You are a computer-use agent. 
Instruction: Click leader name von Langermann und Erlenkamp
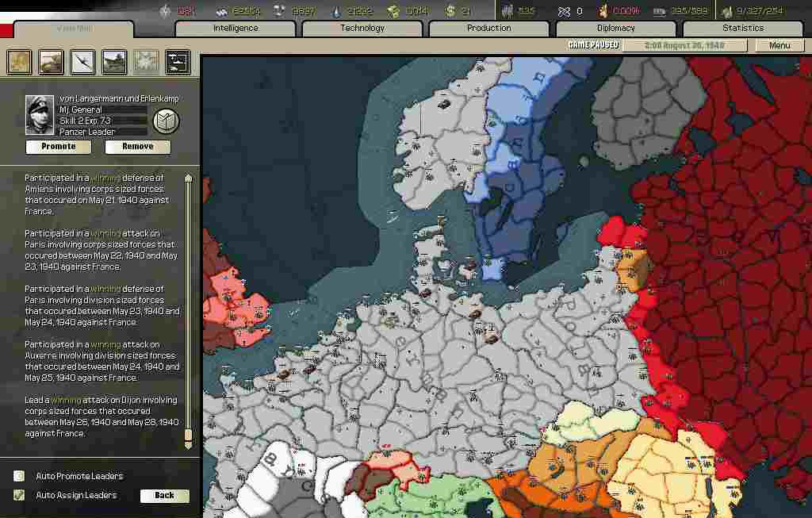[x=119, y=98]
